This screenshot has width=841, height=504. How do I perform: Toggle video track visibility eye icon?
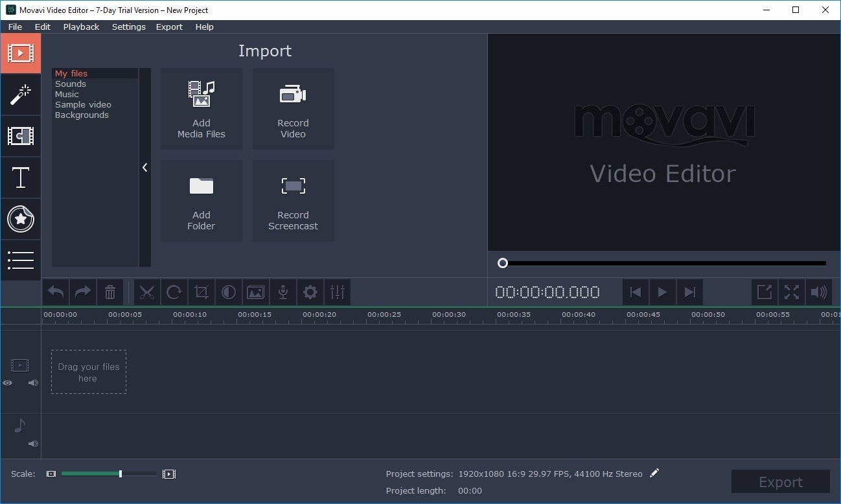click(x=7, y=383)
